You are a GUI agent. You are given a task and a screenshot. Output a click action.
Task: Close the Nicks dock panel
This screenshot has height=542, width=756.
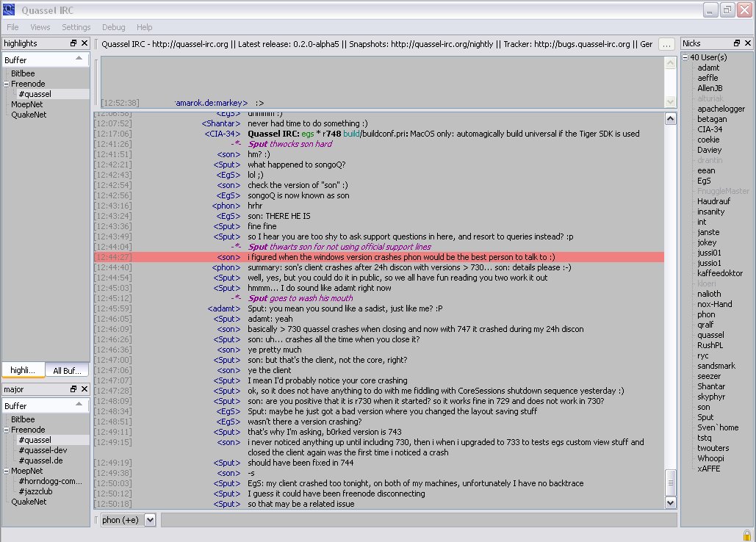[748, 43]
